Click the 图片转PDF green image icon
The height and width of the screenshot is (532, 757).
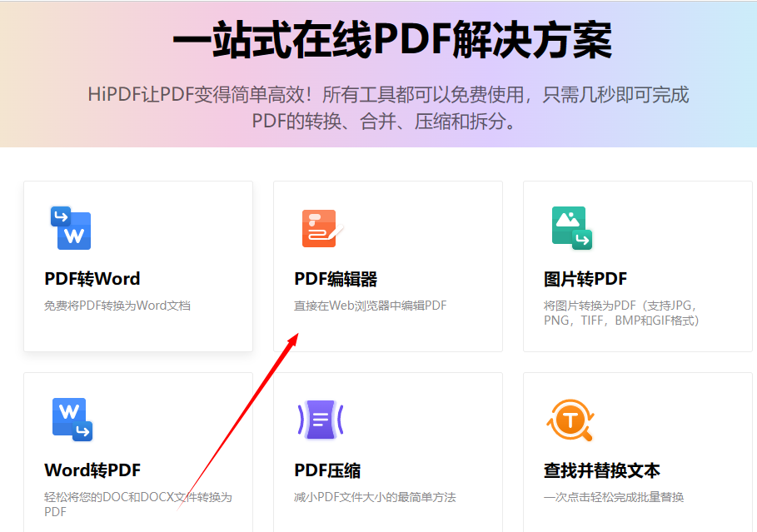point(571,228)
